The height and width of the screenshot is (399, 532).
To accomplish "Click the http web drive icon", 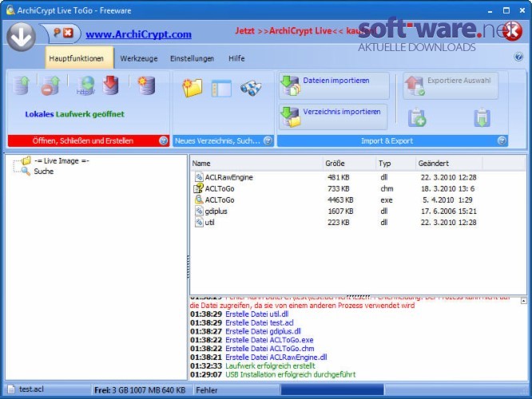I will pyautogui.click(x=85, y=85).
